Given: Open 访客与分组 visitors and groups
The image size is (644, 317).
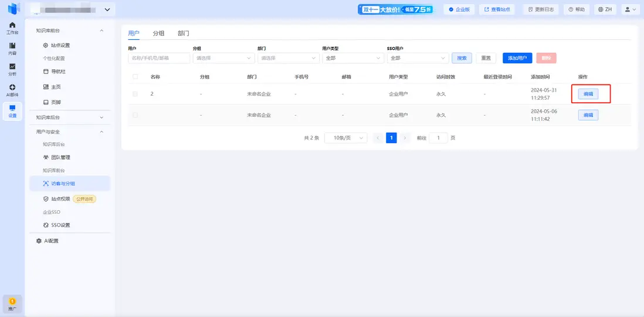Looking at the screenshot, I should point(70,183).
